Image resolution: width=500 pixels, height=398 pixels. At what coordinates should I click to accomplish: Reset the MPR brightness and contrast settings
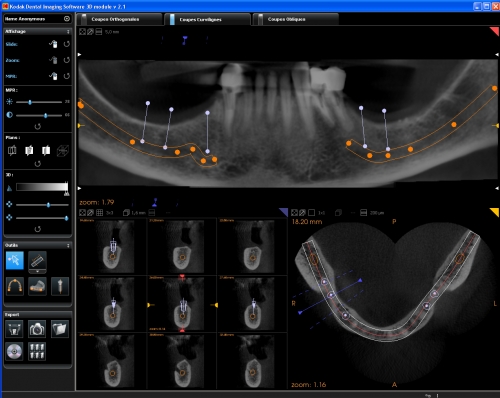click(x=38, y=126)
